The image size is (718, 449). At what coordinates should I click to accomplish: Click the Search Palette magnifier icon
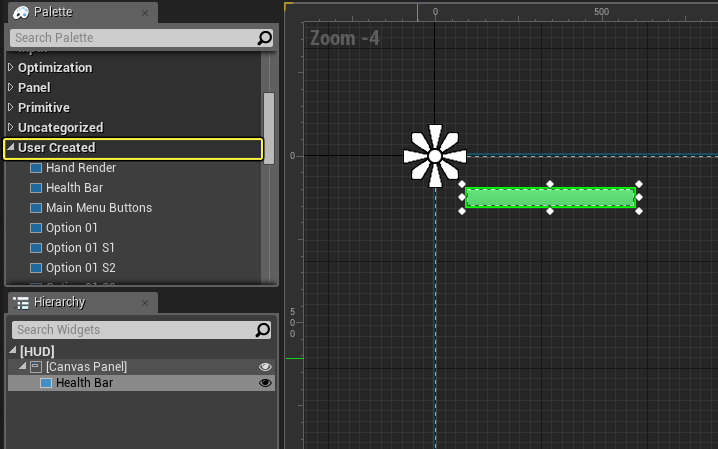[x=265, y=38]
